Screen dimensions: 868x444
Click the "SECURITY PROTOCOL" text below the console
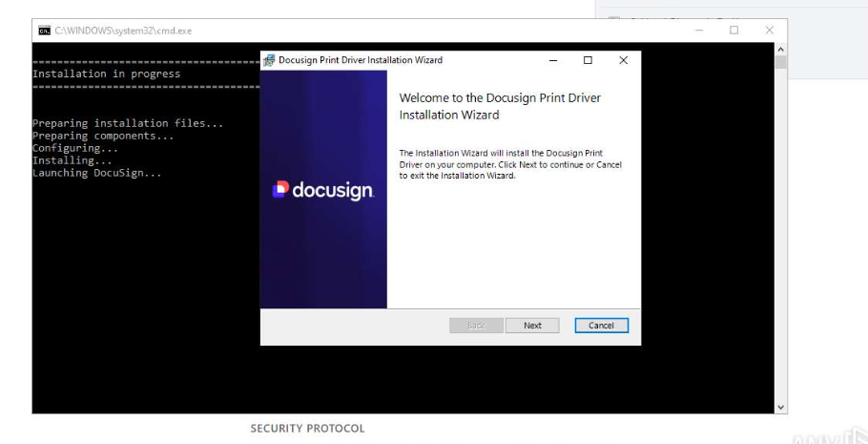tap(307, 429)
